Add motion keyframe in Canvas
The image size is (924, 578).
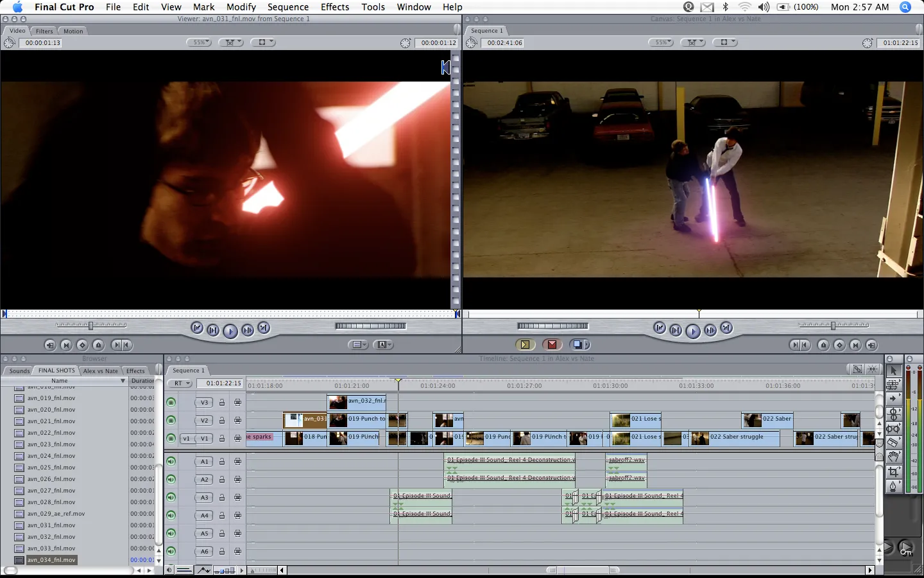839,345
